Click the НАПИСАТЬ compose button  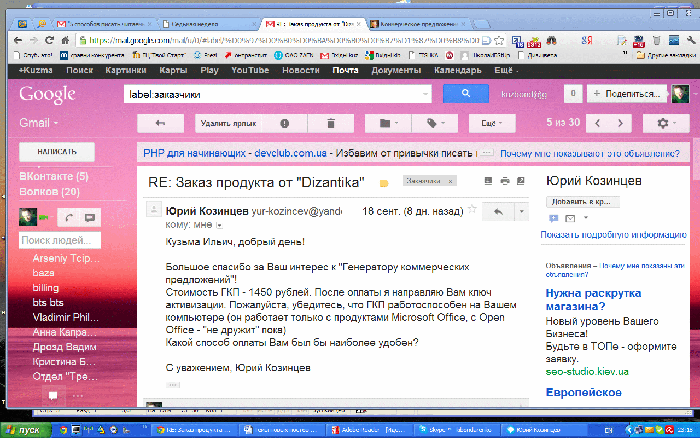(57, 152)
